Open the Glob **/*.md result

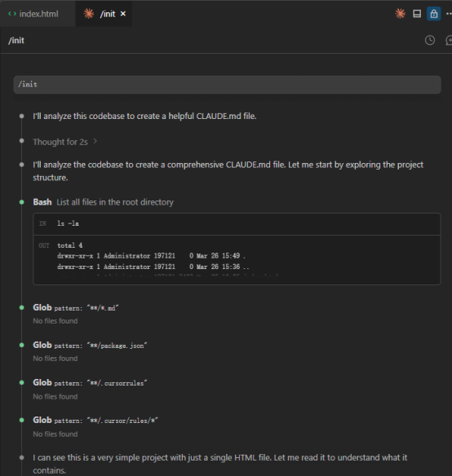pos(76,308)
